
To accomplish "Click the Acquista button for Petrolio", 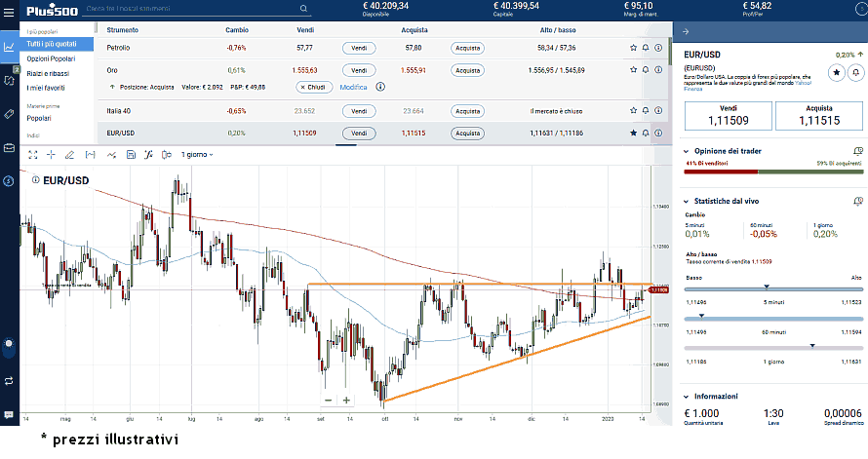I will coord(467,47).
